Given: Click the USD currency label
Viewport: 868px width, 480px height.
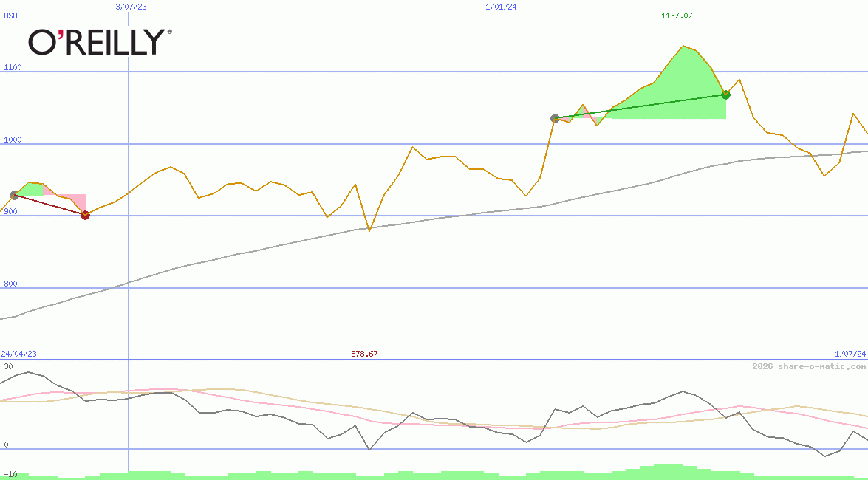Looking at the screenshot, I should point(11,16).
